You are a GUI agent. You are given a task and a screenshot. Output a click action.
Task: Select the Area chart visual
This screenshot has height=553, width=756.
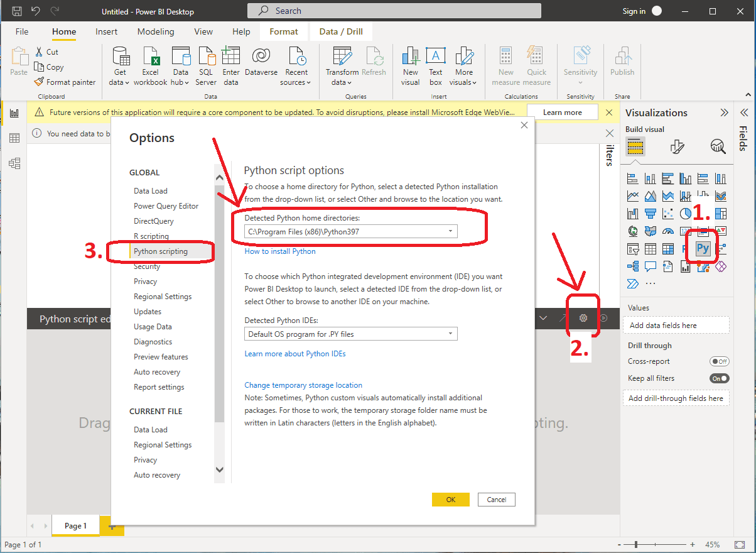[x=651, y=195]
